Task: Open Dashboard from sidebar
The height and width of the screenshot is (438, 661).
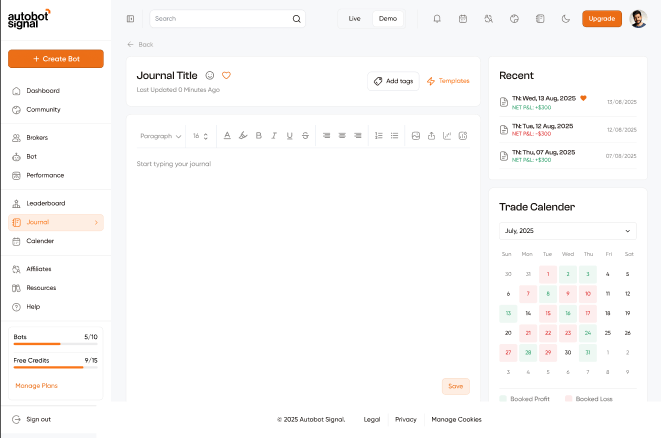Action: pos(56,91)
